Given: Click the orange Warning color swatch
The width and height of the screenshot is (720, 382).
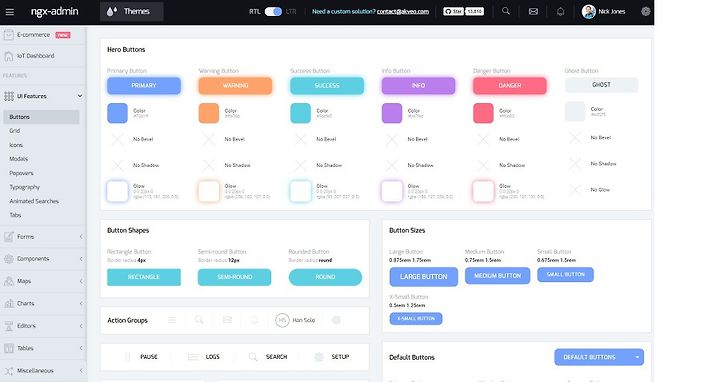Looking at the screenshot, I should [x=208, y=113].
